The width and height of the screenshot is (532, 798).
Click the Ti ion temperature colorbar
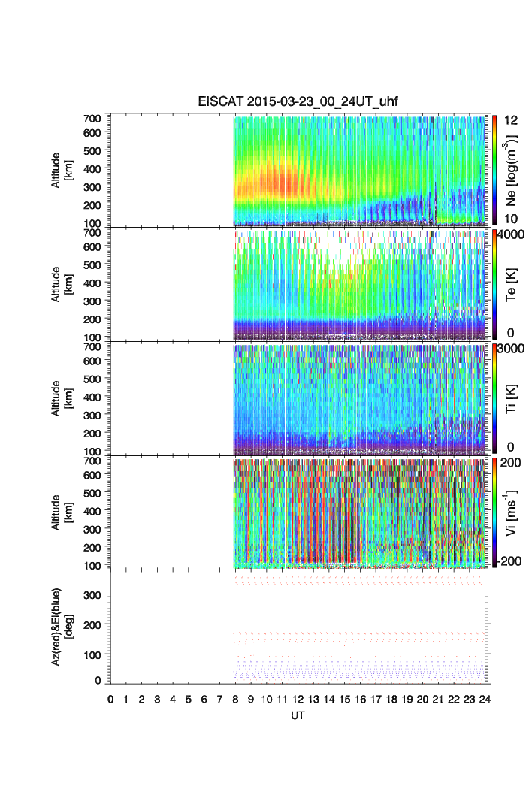click(x=494, y=398)
